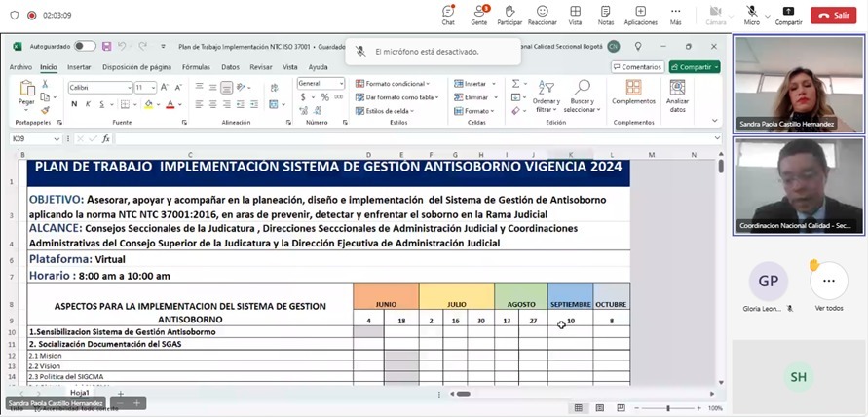Open the Ayuda tab

pos(318,67)
